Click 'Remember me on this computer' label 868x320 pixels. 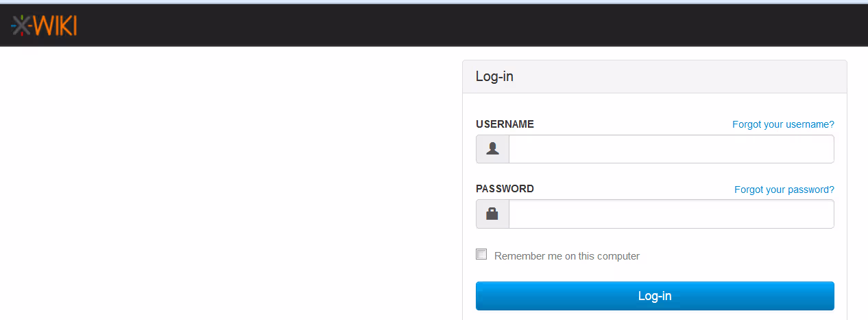click(566, 256)
